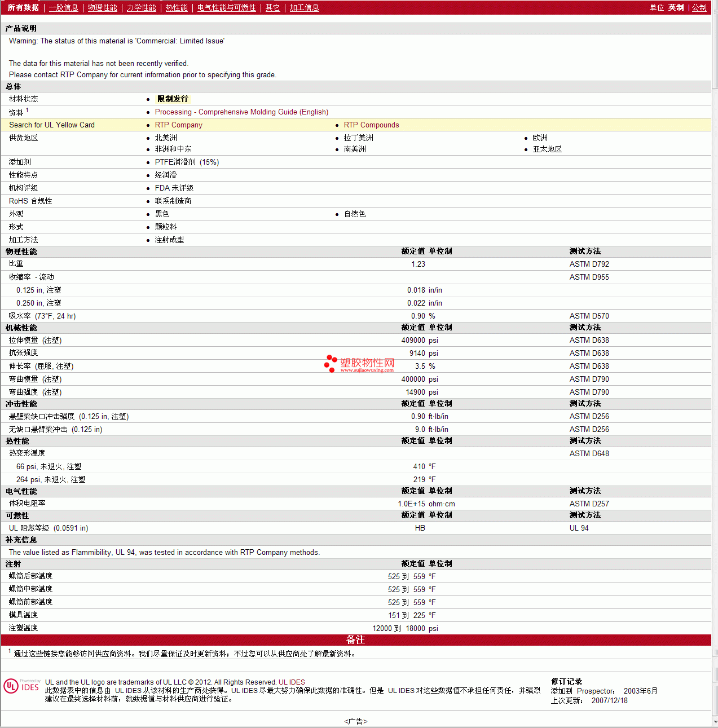Click the <广告> placeholder at the bottom

(356, 721)
